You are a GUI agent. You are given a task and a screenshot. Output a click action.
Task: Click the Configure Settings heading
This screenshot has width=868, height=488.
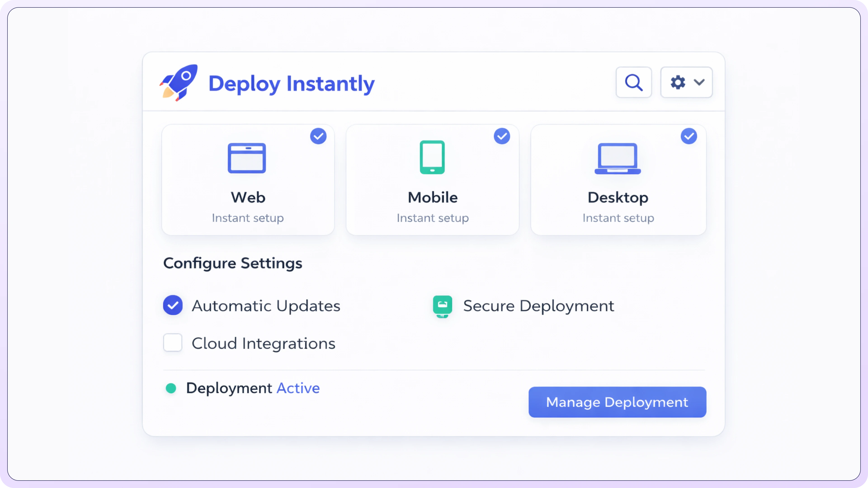233,263
